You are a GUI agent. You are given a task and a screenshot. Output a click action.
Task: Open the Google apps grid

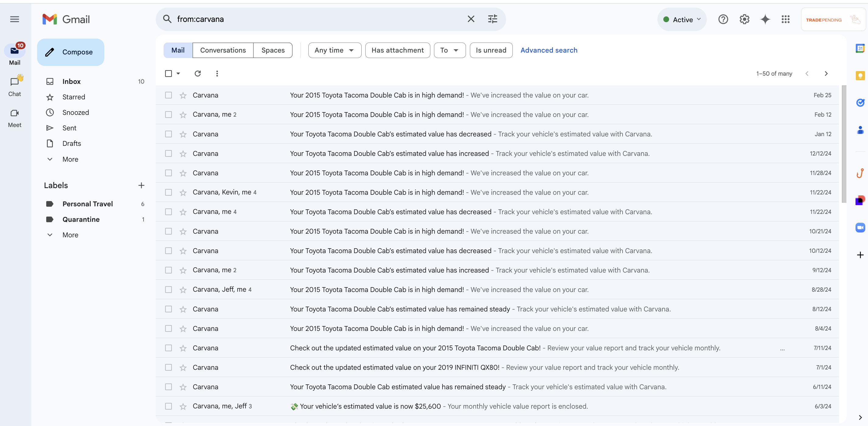(786, 19)
